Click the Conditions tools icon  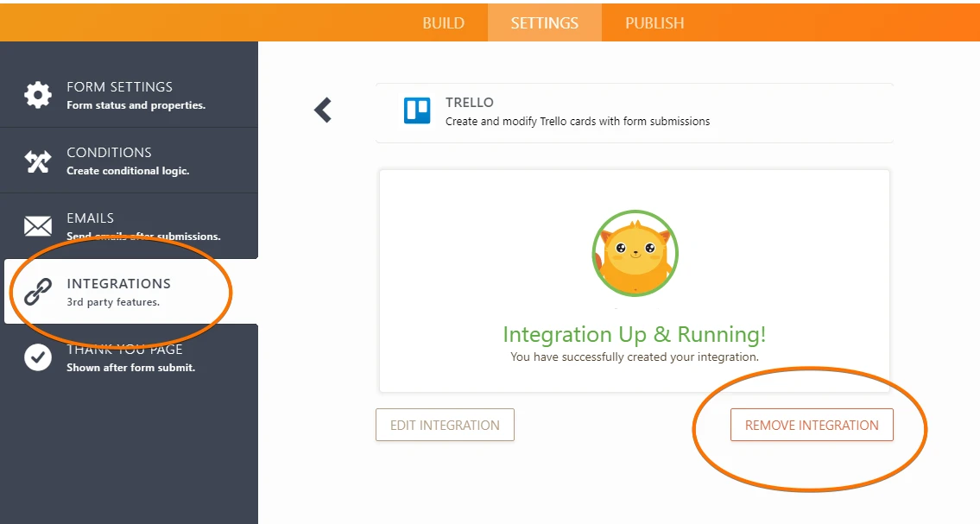38,161
